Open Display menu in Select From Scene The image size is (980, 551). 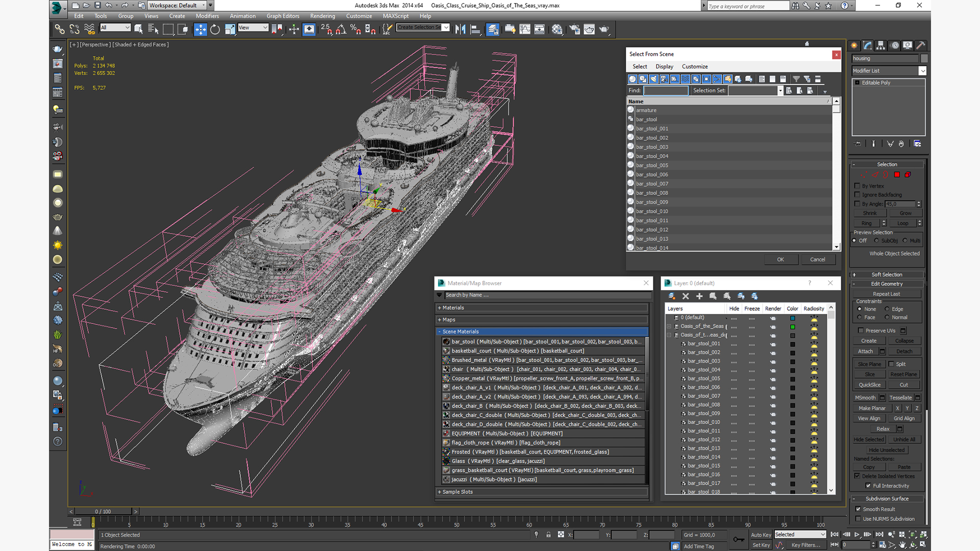(664, 67)
